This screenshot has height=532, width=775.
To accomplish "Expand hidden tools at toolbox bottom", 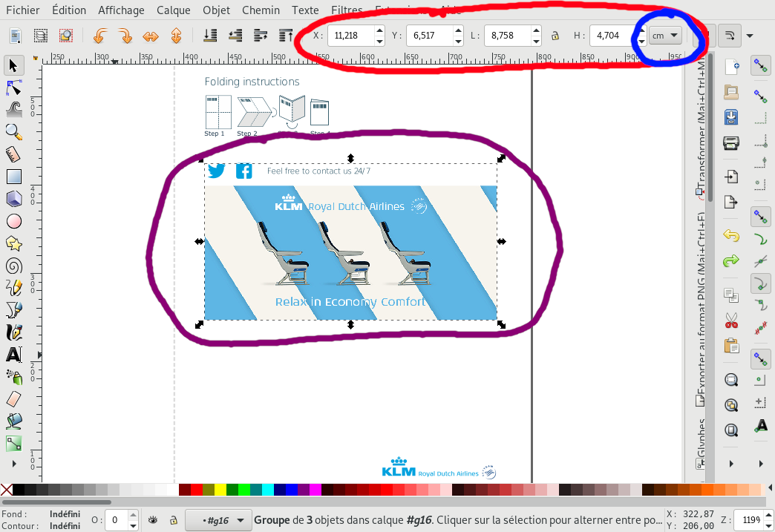I will [x=14, y=464].
